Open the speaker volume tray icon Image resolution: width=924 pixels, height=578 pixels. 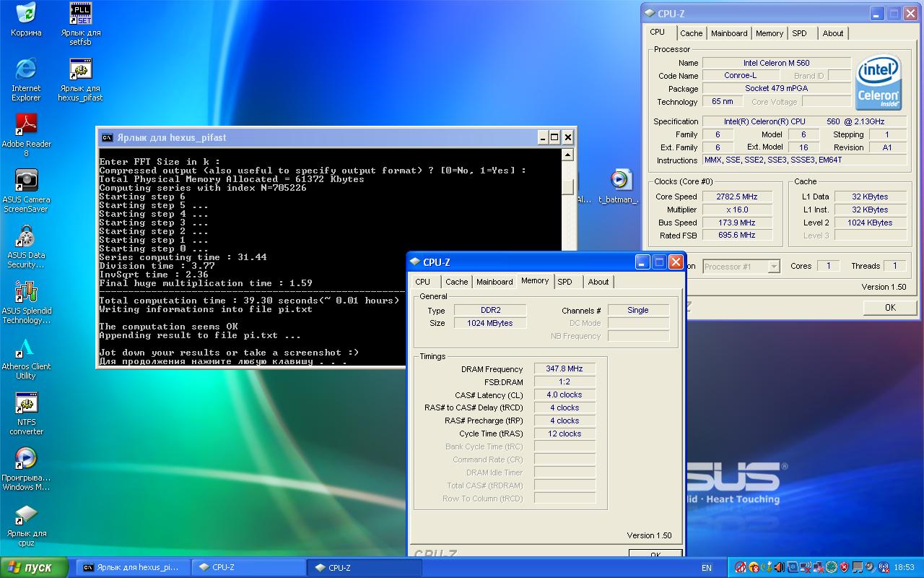(871, 567)
